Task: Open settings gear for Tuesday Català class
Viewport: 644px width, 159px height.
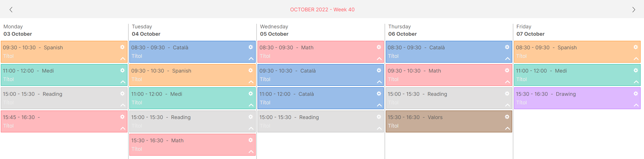Action: 251,47
